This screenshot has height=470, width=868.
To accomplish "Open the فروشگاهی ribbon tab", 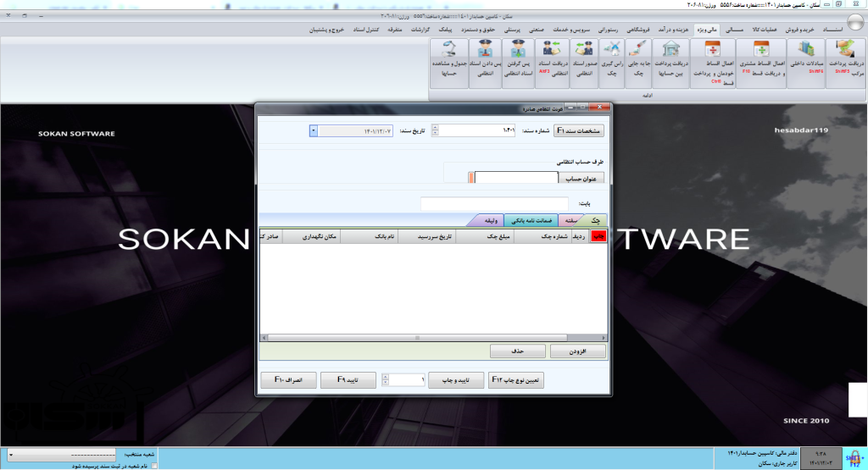I will point(638,30).
